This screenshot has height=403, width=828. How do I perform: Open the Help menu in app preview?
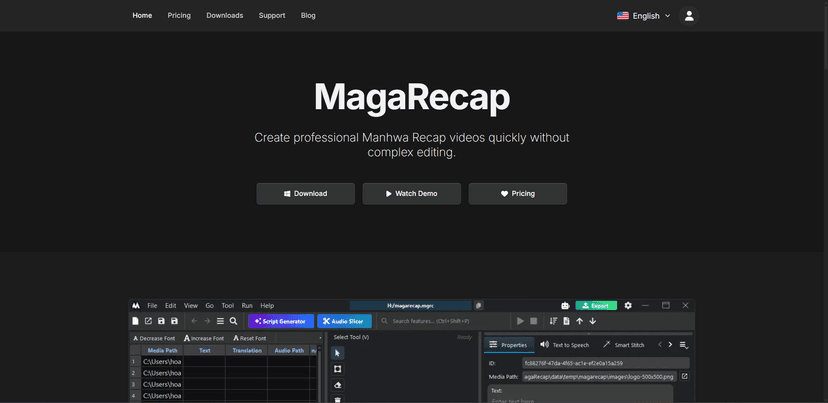[x=267, y=305]
